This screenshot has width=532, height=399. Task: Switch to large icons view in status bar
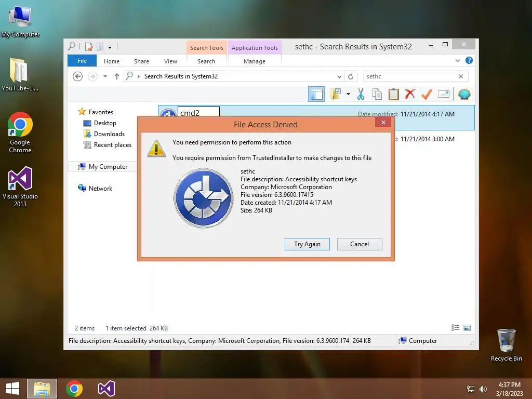(x=467, y=328)
